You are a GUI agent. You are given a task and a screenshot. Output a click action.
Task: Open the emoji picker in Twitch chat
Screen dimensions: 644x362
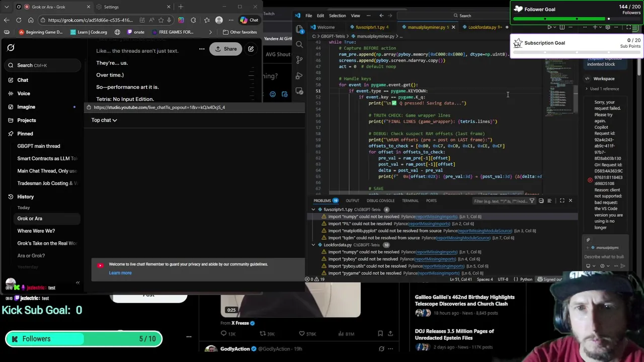(x=273, y=94)
